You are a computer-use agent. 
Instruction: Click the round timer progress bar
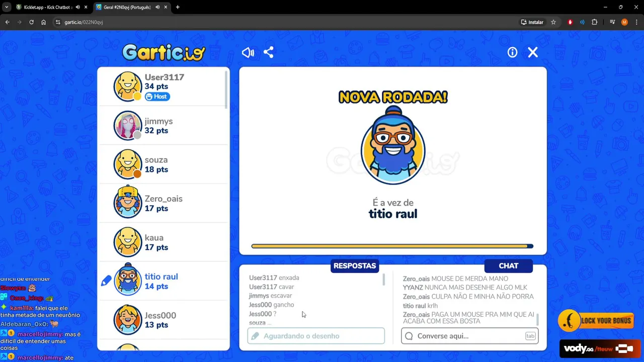click(x=392, y=246)
